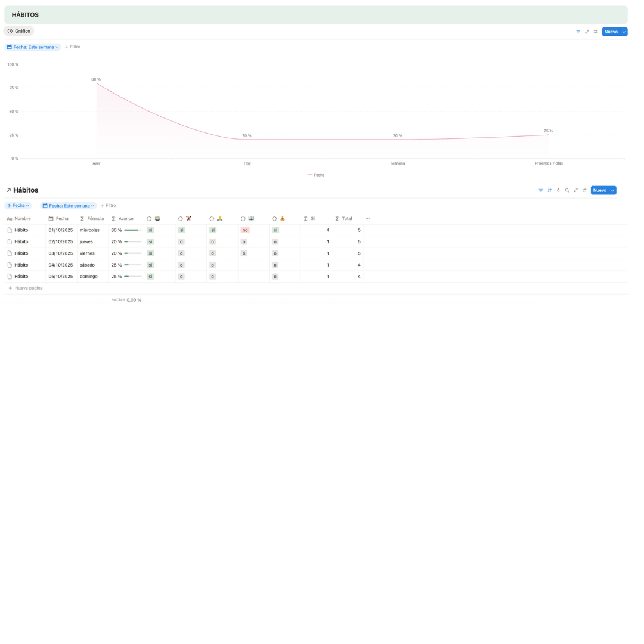Click the Nombre column header
644x644 pixels.
coord(25,218)
